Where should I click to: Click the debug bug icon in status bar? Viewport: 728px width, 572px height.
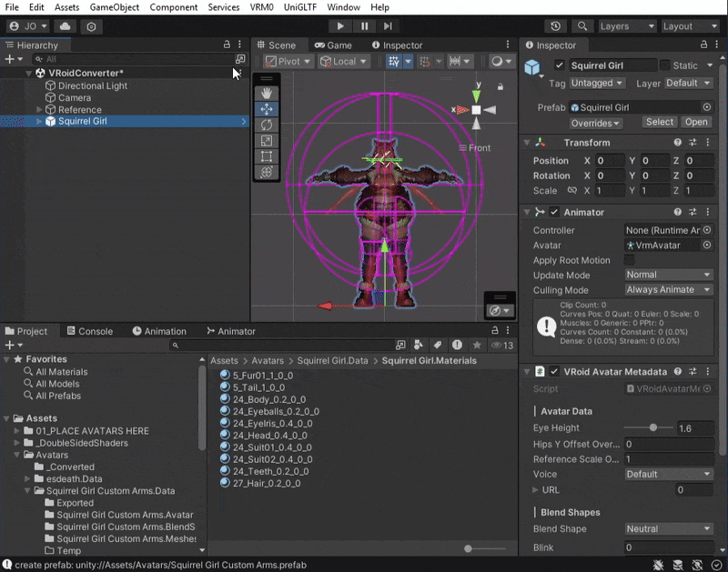(658, 565)
